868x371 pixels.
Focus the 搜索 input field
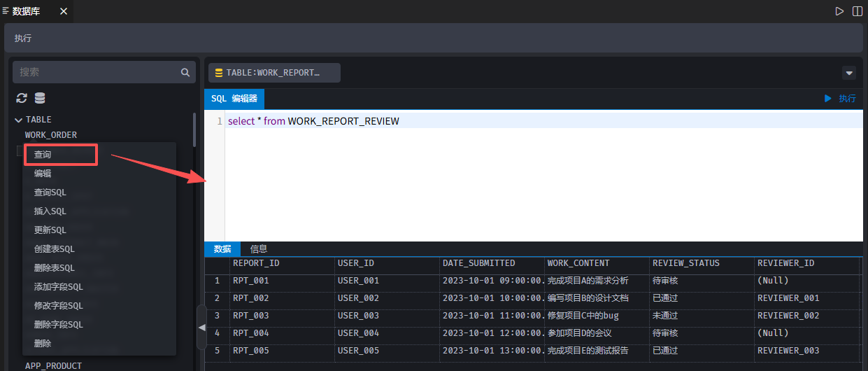(94, 72)
